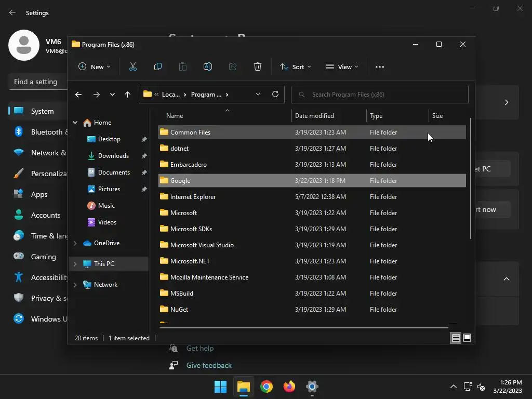
Task: Select the Microsoft Visual Studio folder
Action: tap(312, 245)
